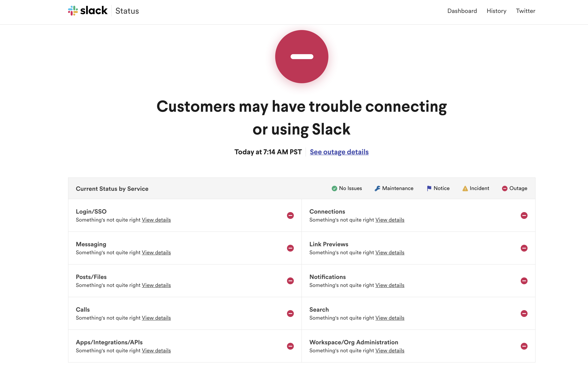This screenshot has height=377, width=588.
Task: Click the Slack logo icon
Action: pyautogui.click(x=73, y=11)
